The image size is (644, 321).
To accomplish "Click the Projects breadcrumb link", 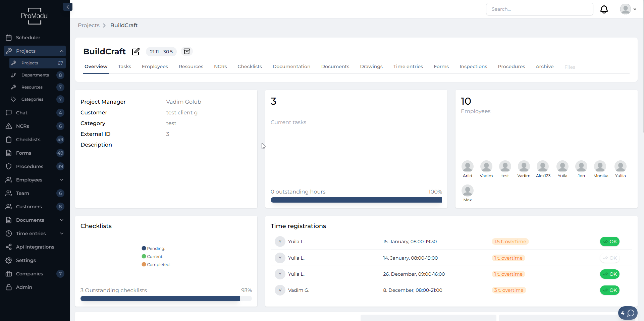I will [89, 25].
